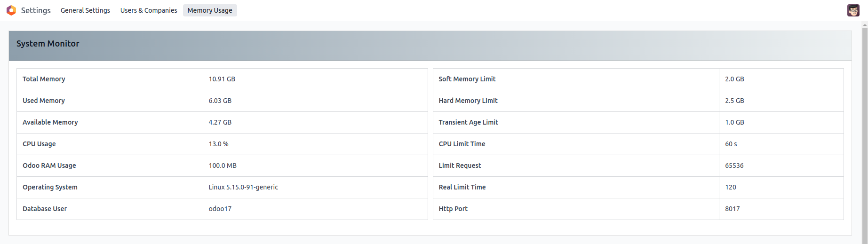Click the Hard Memory Limit value 2.5 GB
Screen dimensions: 868x244
click(x=734, y=101)
